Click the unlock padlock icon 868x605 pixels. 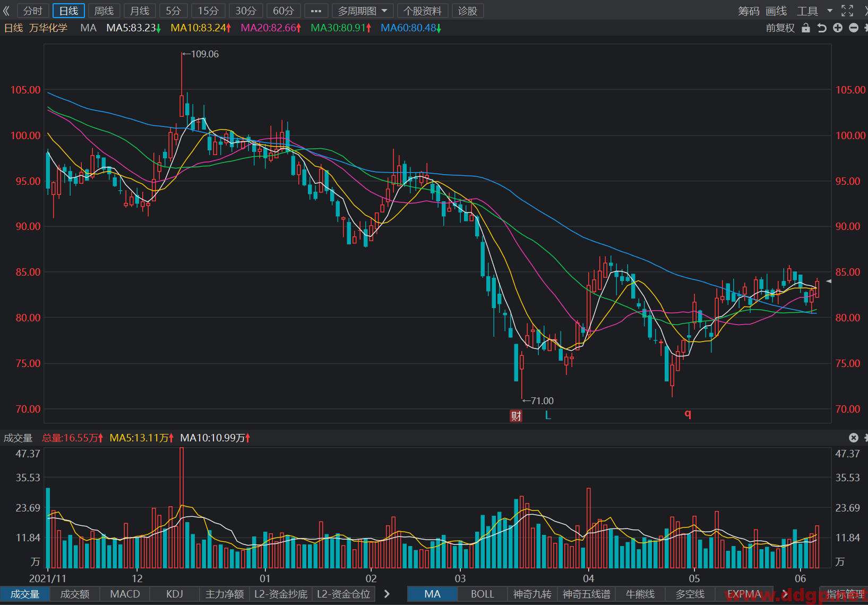pos(806,28)
